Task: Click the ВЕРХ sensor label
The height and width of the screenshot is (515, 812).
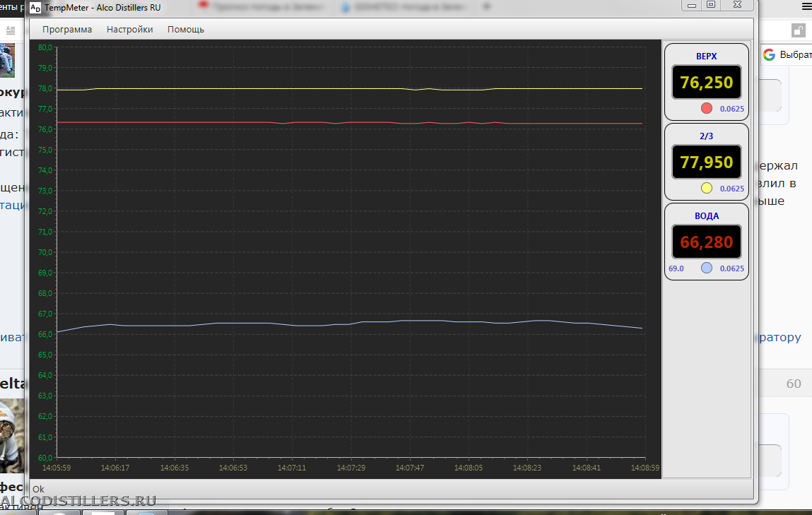Action: [x=707, y=57]
